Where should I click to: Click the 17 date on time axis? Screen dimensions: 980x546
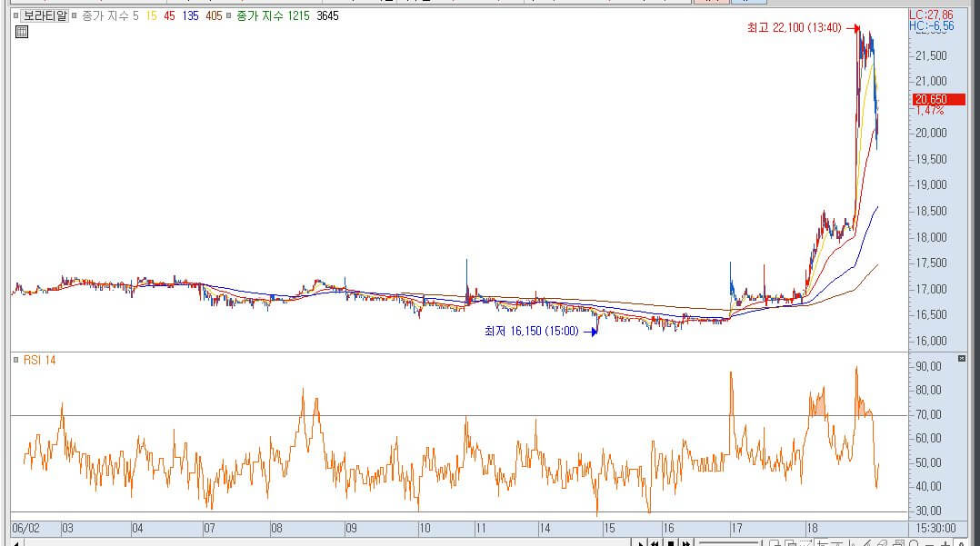tap(737, 529)
